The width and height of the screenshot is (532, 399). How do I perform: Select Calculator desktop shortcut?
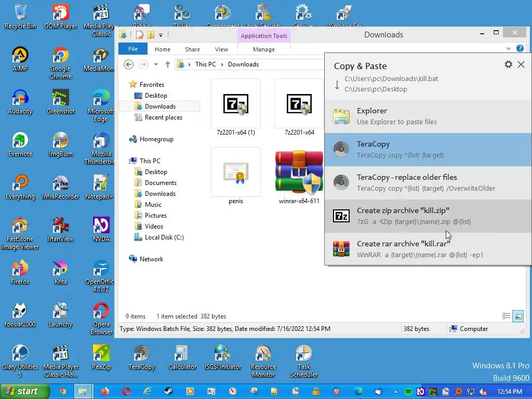click(x=182, y=357)
